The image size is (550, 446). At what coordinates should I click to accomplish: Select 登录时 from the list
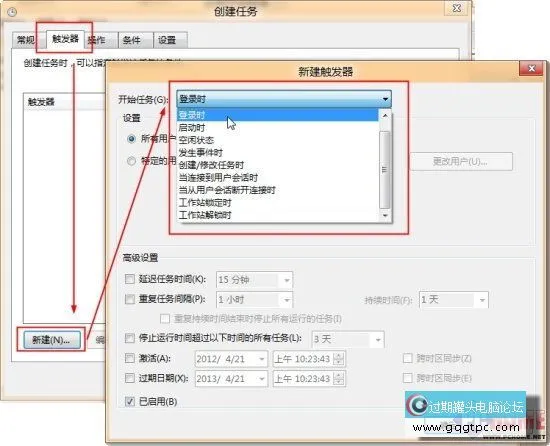point(278,115)
